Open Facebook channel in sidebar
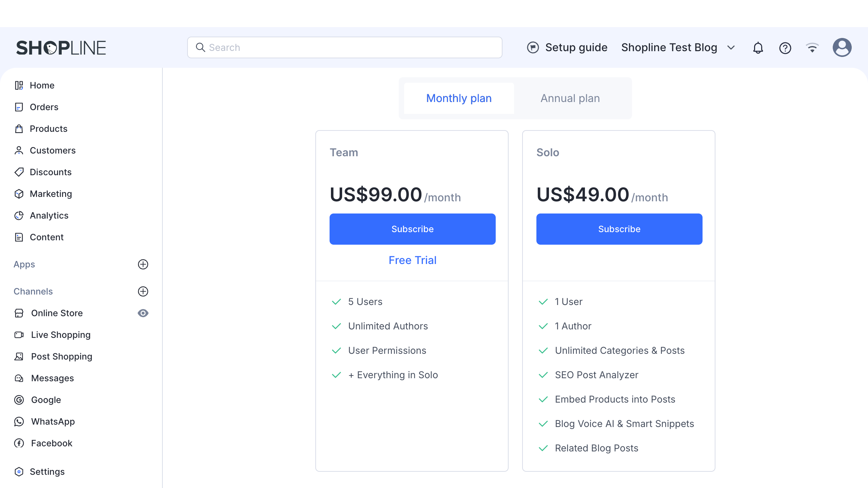This screenshot has width=868, height=488. tap(52, 443)
